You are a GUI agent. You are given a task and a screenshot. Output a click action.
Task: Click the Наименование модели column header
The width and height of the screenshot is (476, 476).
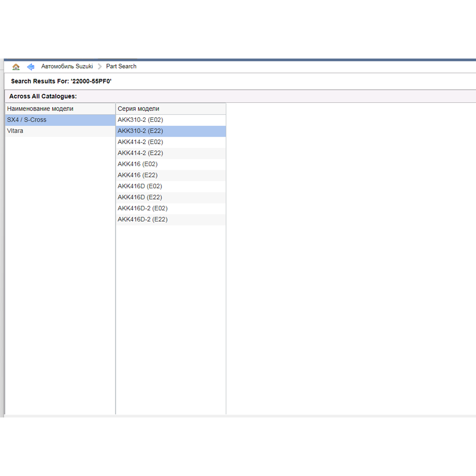(x=60, y=109)
